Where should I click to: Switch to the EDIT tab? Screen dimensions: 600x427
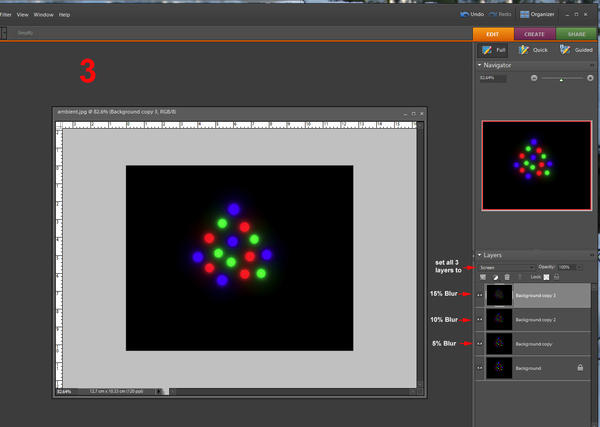tap(493, 34)
